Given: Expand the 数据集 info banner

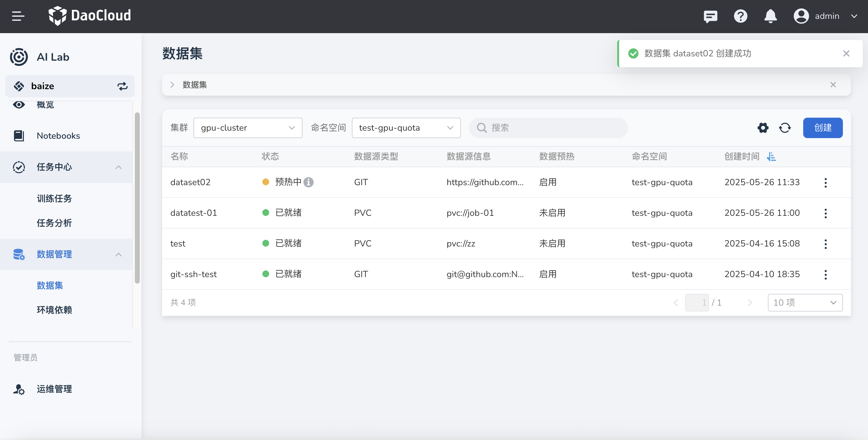Looking at the screenshot, I should (x=172, y=85).
